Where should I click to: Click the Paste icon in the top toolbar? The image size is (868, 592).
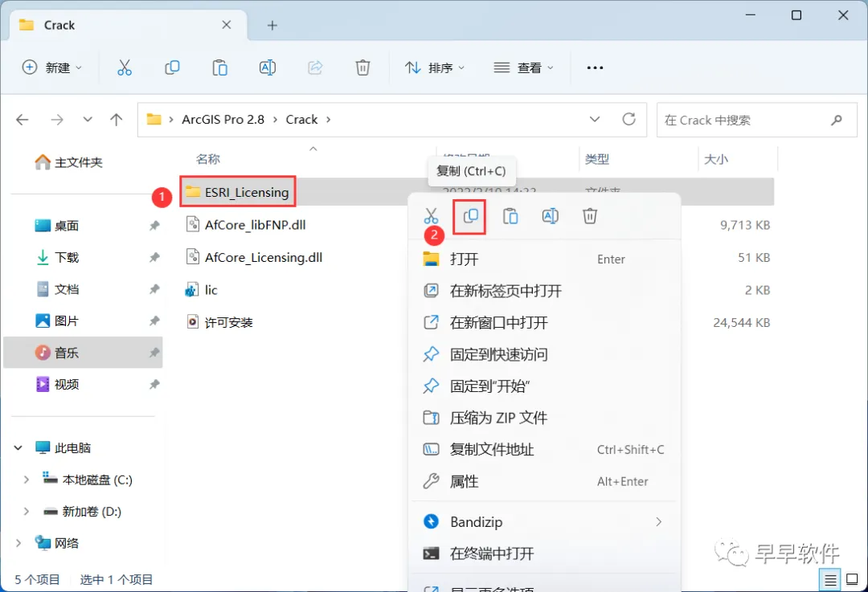(x=219, y=67)
